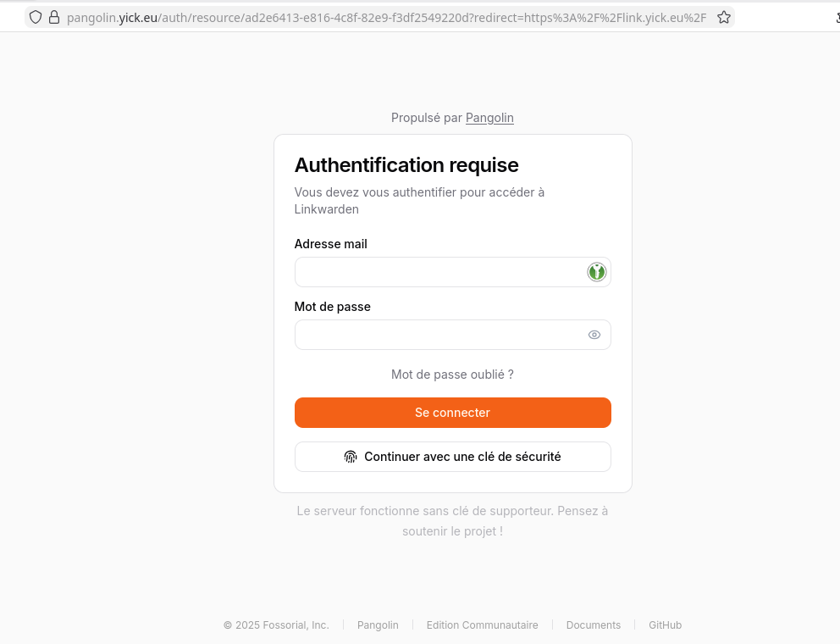Click the green password manager icon
Viewport: 840px width, 644px height.
point(597,272)
